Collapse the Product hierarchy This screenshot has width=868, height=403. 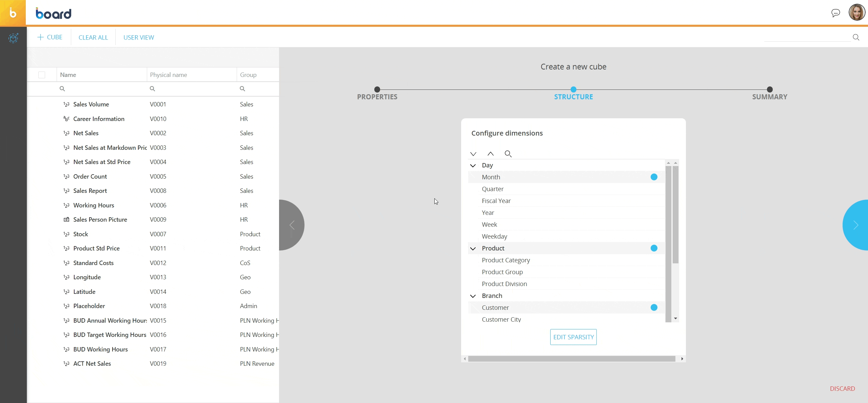coord(473,248)
